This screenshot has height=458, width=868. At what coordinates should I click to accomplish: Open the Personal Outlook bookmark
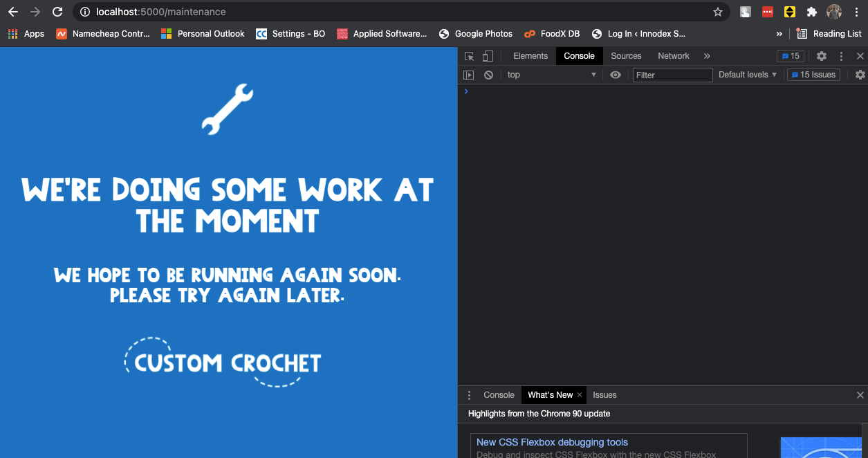203,33
